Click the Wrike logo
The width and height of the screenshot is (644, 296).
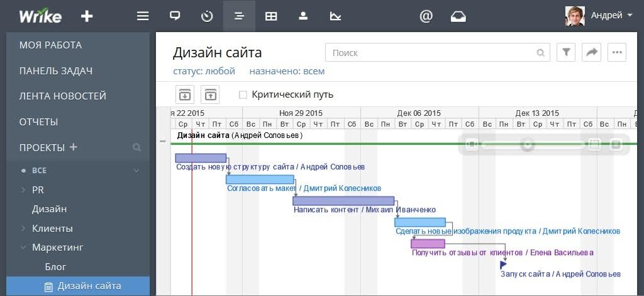[x=40, y=16]
